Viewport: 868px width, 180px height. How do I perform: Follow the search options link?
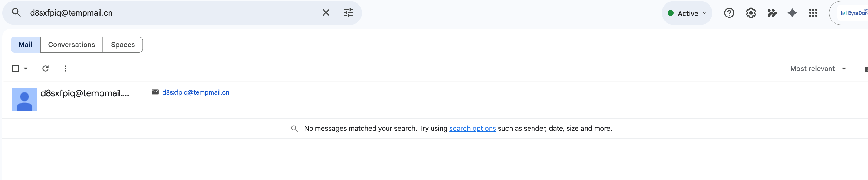[472, 129]
